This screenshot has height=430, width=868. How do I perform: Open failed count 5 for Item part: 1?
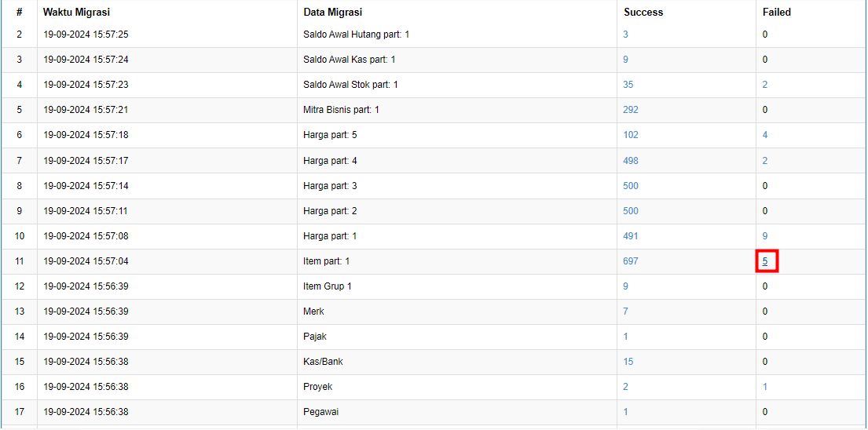click(x=764, y=261)
